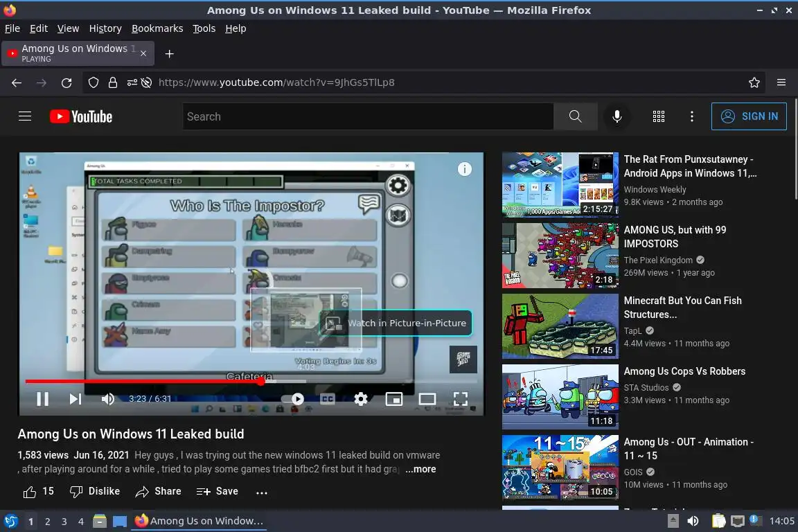View site security lock info

112,82
